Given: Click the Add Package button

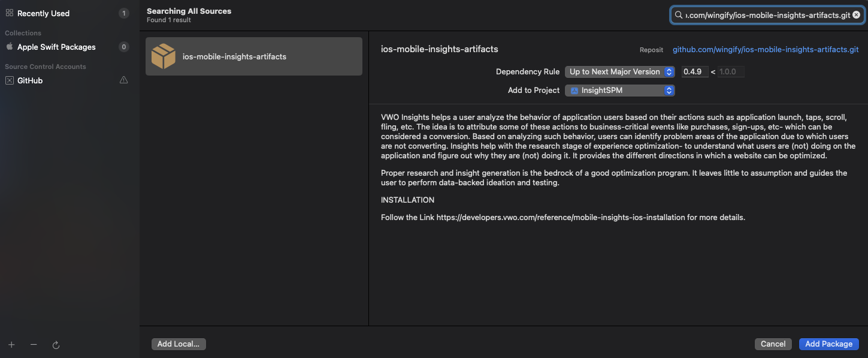Looking at the screenshot, I should [829, 344].
